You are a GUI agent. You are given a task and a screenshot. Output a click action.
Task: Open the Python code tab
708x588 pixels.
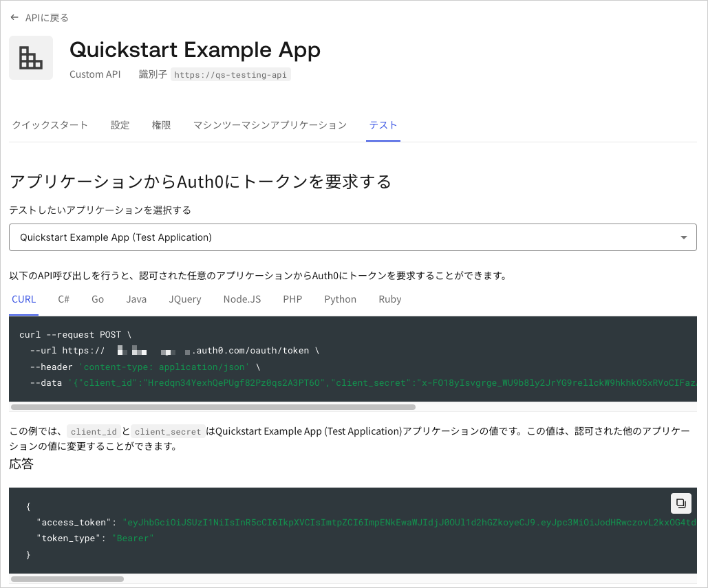[x=340, y=299]
